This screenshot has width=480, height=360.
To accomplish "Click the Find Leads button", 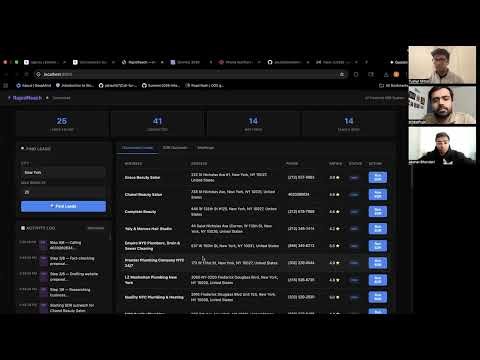I will tap(63, 206).
